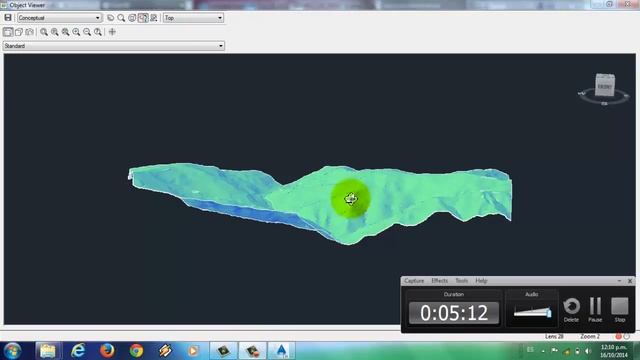Launch Google Chrome from the taskbar

136,351
